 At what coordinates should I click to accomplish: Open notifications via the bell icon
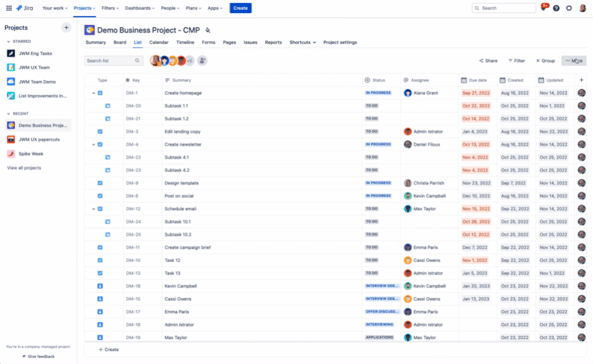tap(544, 8)
